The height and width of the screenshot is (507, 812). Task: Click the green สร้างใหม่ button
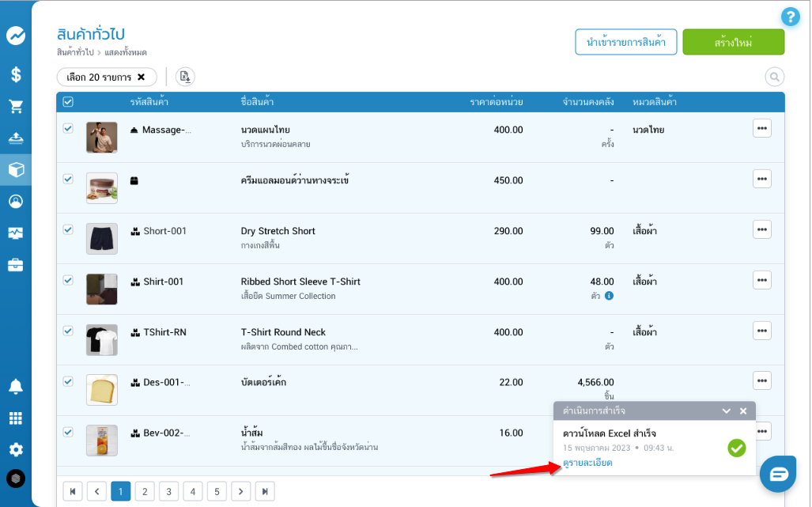(733, 42)
